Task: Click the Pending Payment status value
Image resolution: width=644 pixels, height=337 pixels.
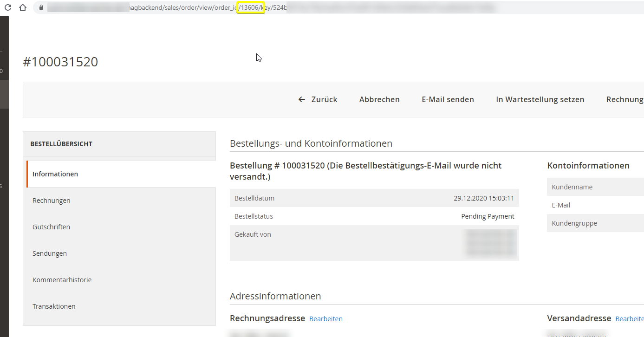Action: 488,216
